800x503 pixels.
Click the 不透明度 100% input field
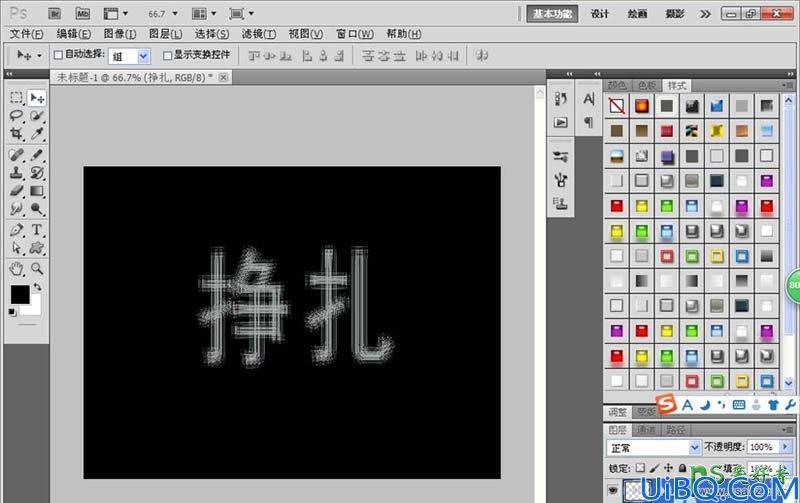pos(763,447)
